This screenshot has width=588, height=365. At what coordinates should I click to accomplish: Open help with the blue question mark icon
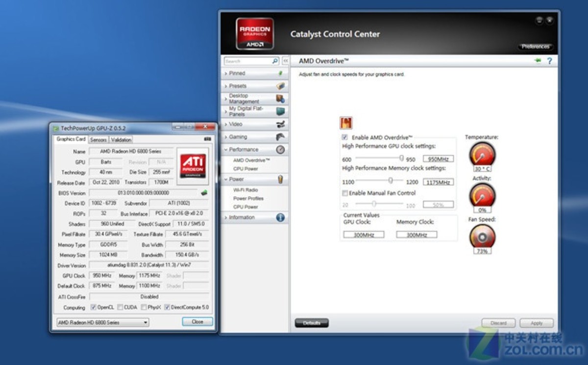click(550, 61)
